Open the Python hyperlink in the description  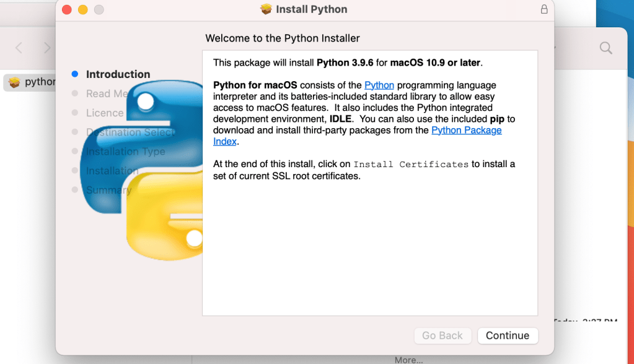click(379, 85)
